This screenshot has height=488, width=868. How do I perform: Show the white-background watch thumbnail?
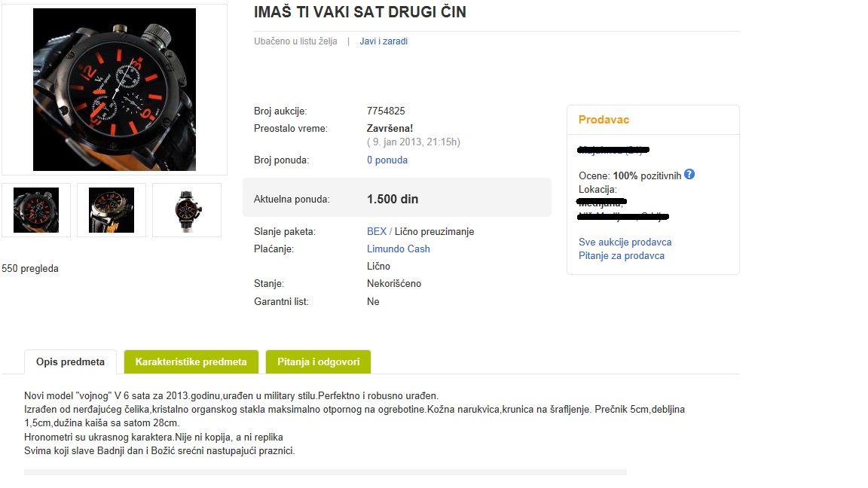click(x=187, y=210)
